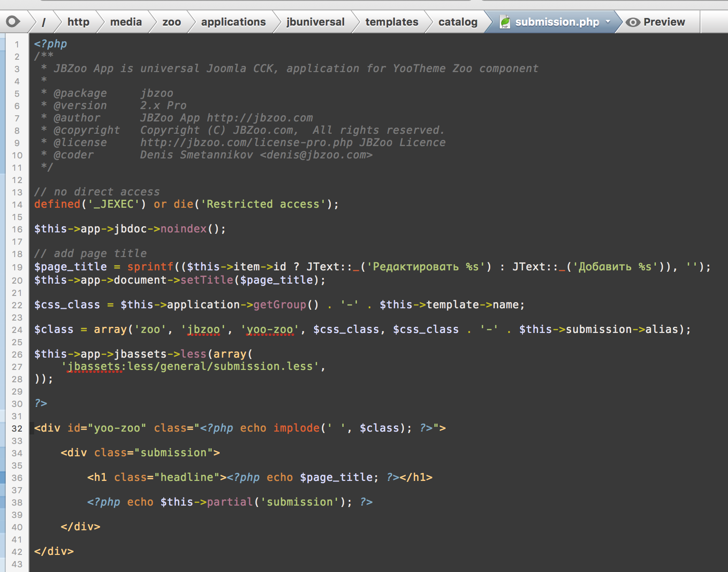Click line number 14 in the gutter
This screenshot has width=728, height=572.
pos(17,205)
